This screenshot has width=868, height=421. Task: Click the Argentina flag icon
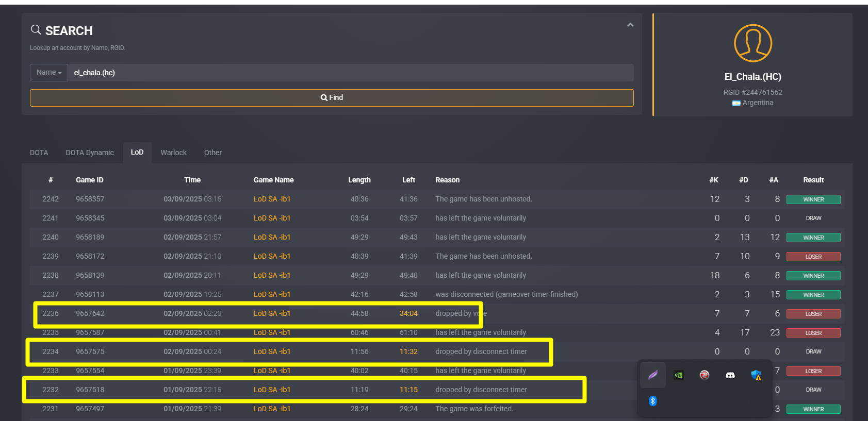(736, 103)
